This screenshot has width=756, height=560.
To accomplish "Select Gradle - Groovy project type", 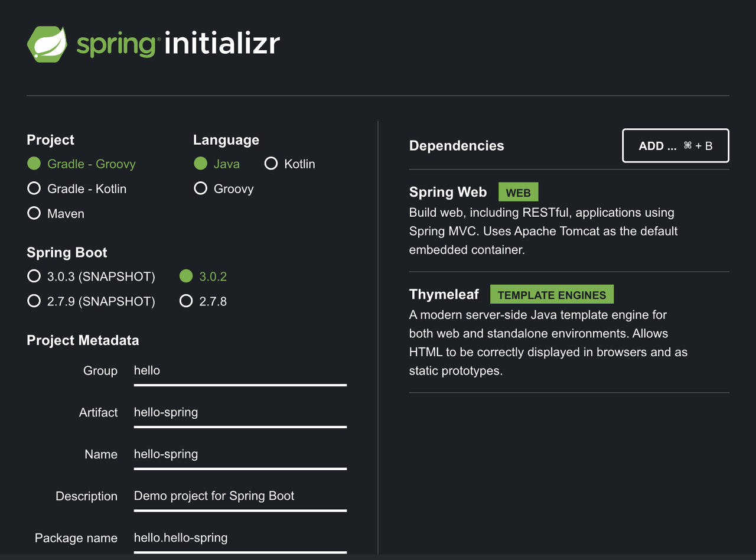I will (x=82, y=164).
